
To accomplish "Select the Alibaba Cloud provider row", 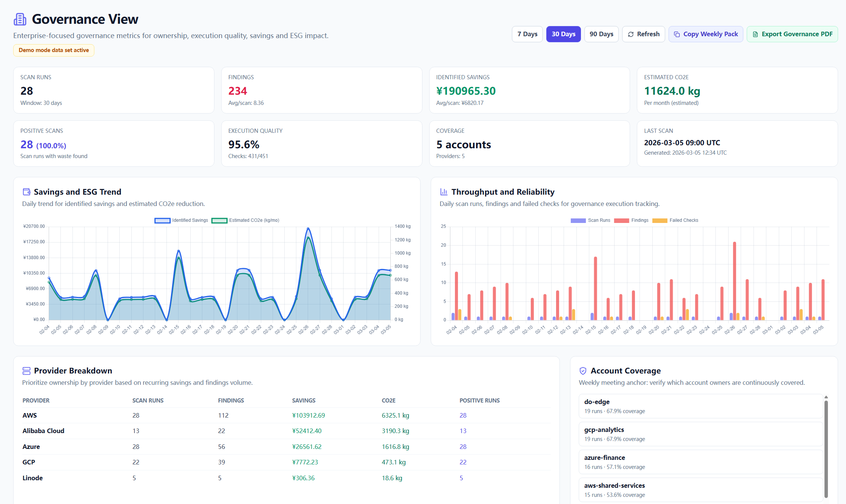I will pos(43,431).
